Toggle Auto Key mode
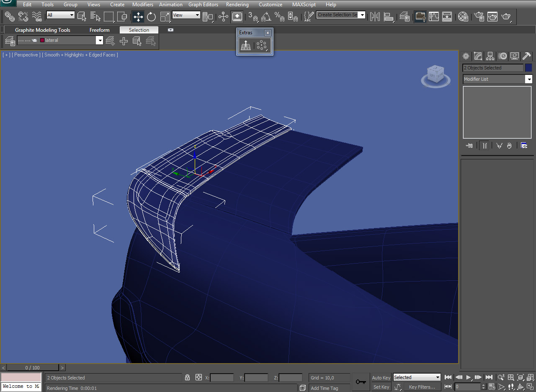Viewport: 536px width, 392px height. pos(381,378)
